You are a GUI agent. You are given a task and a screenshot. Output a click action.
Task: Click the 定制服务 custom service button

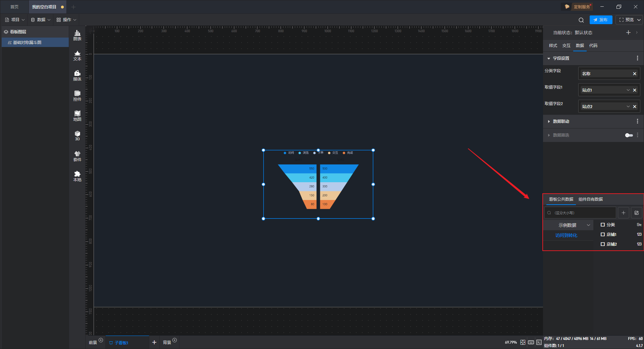pos(578,7)
